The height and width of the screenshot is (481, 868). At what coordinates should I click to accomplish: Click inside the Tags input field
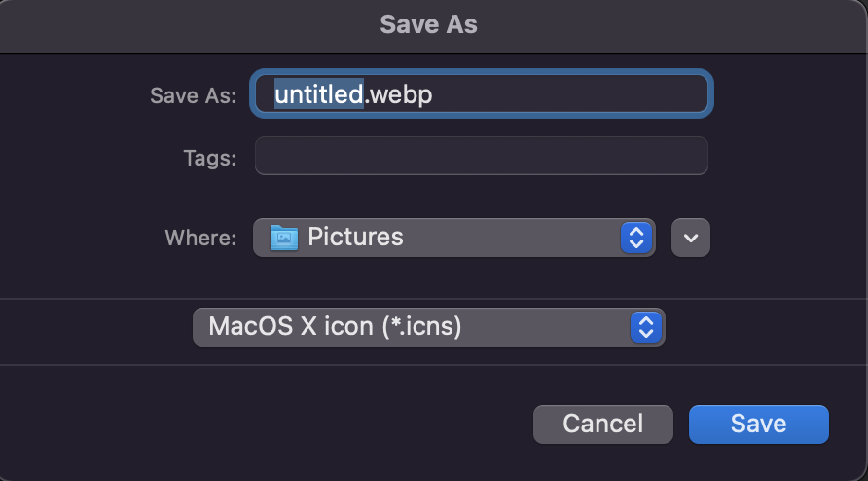481,156
